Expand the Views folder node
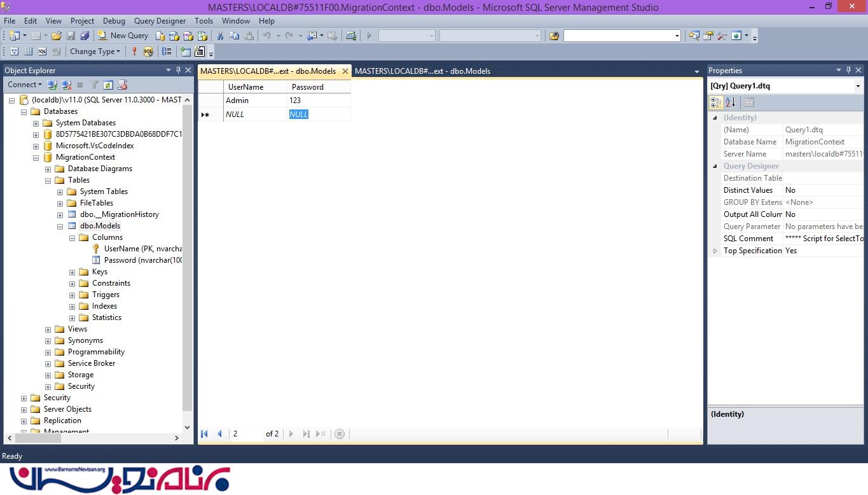 (48, 329)
